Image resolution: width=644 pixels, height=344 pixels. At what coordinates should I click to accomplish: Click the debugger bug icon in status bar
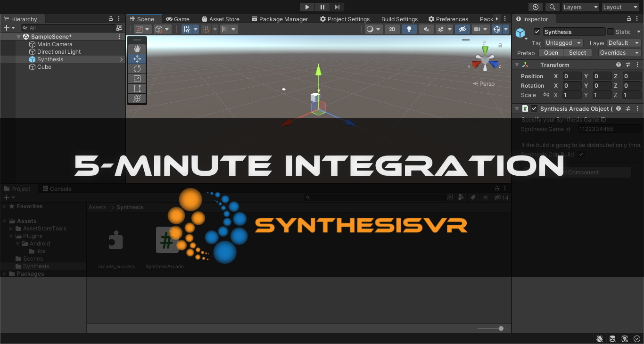pyautogui.click(x=600, y=338)
